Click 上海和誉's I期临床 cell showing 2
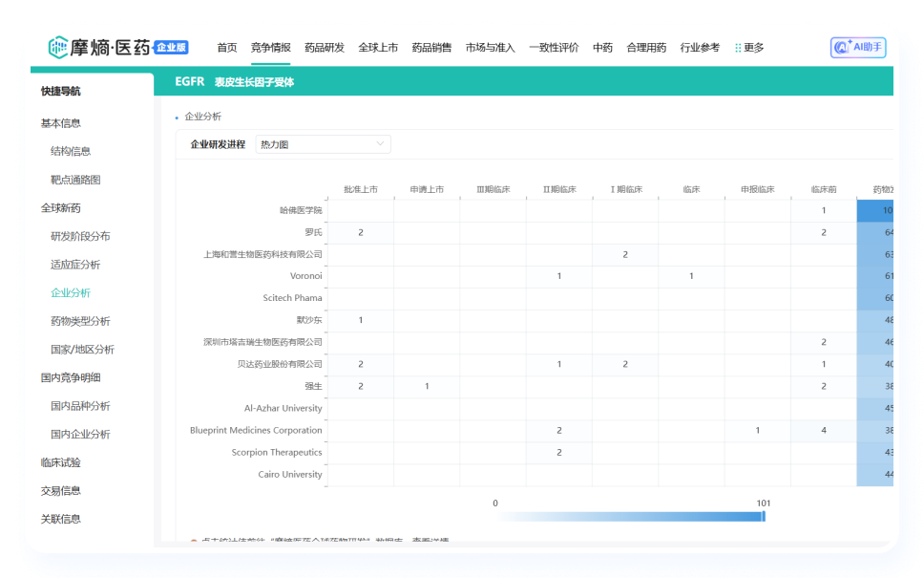This screenshot has height=578, width=924. [625, 255]
